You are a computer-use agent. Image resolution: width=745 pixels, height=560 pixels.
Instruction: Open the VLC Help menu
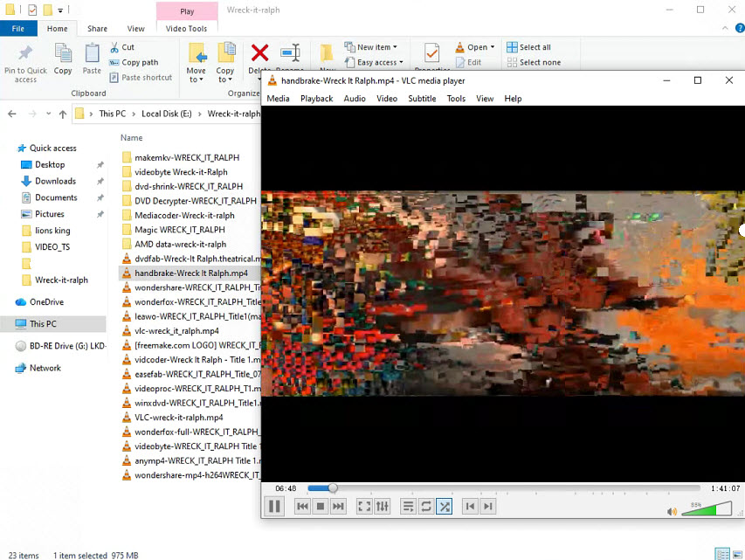(x=513, y=99)
